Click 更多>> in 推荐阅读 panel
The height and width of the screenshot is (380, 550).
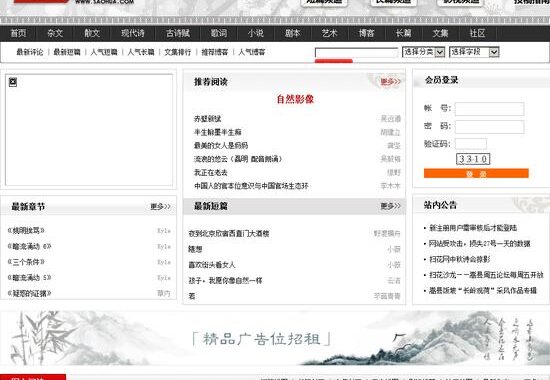(x=390, y=82)
